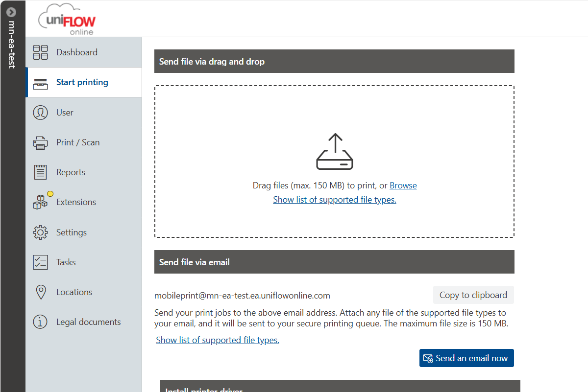This screenshot has width=588, height=392.
Task: Click the Legal documents info icon
Action: [x=40, y=322]
